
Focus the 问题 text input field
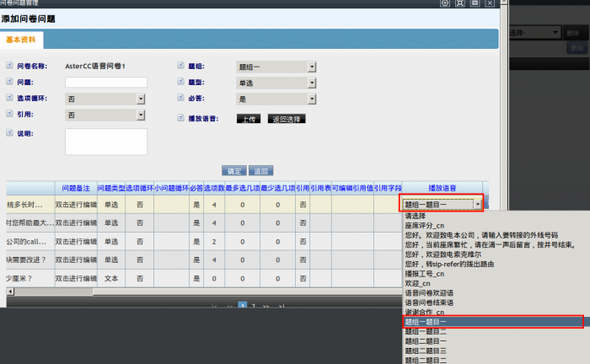point(106,83)
